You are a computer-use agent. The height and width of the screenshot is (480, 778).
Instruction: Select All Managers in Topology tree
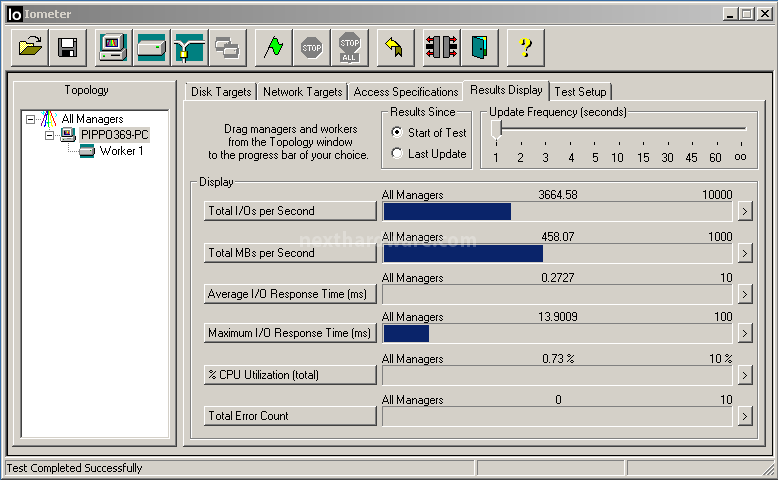point(92,119)
